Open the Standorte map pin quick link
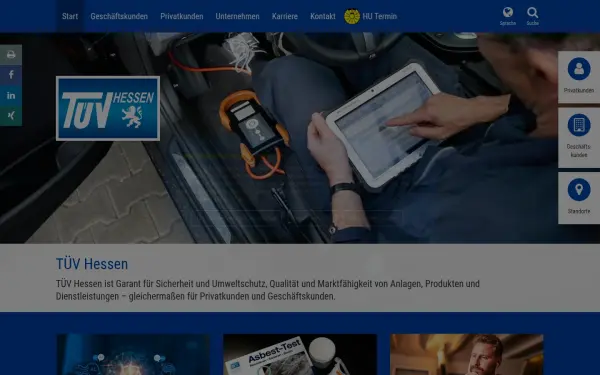 (579, 198)
